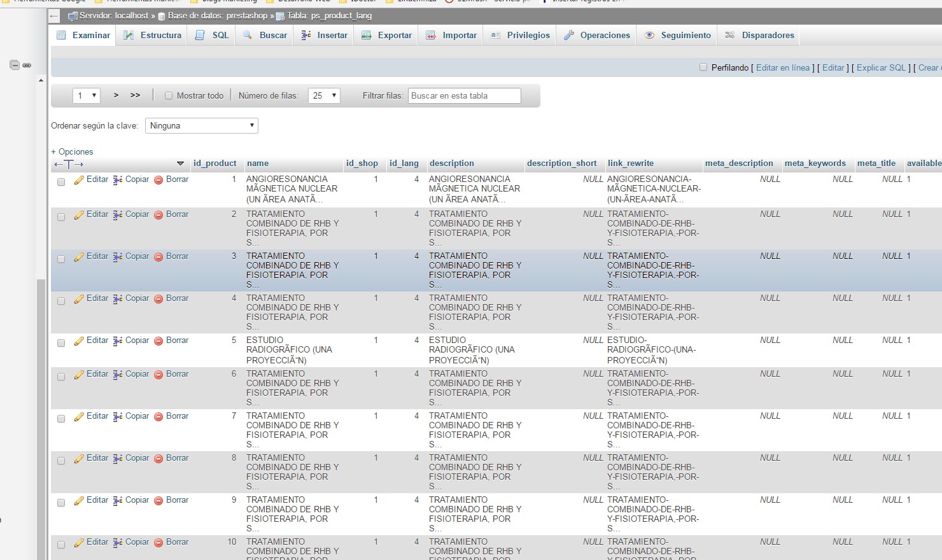942x560 pixels.
Task: Click the red Borrar icon for product 5
Action: tap(158, 341)
